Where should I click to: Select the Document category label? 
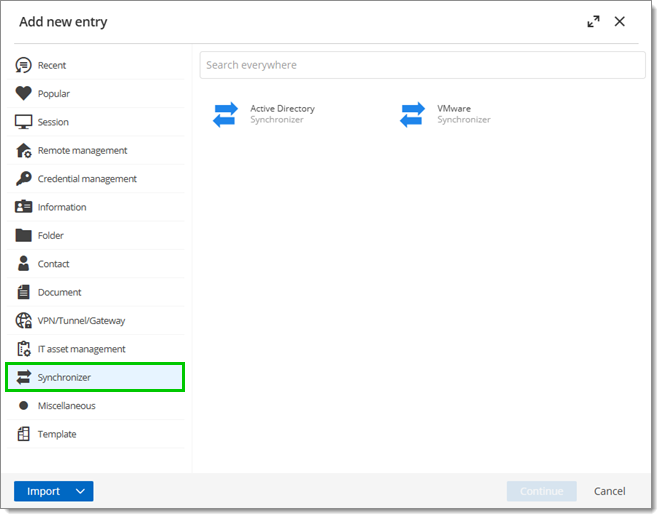click(x=60, y=292)
